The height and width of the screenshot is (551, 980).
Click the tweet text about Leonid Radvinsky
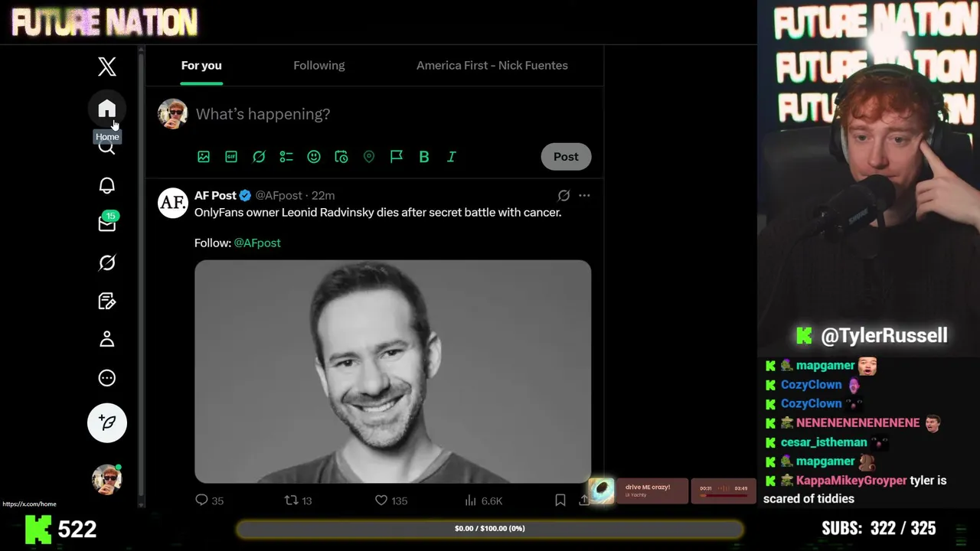pyautogui.click(x=378, y=212)
